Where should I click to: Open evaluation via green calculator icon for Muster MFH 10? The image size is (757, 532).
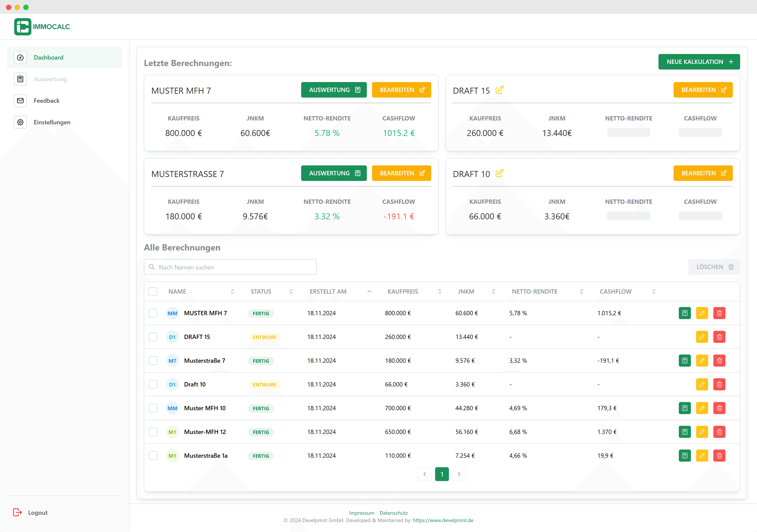tap(685, 408)
